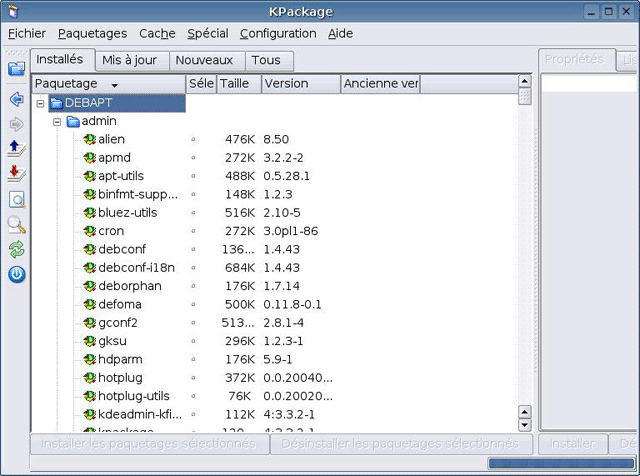
Task: Click the Taille column header
Action: coord(239,84)
